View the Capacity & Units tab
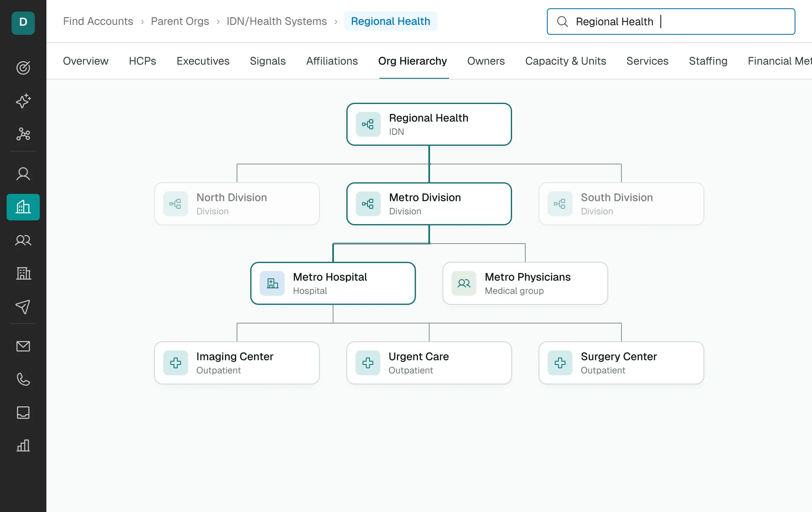 coord(565,61)
